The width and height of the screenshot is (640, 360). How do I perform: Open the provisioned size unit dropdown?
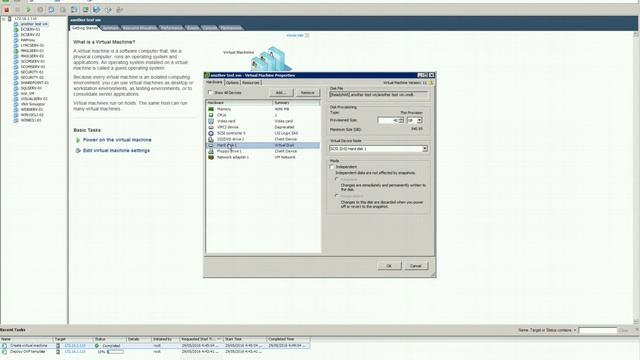point(420,120)
